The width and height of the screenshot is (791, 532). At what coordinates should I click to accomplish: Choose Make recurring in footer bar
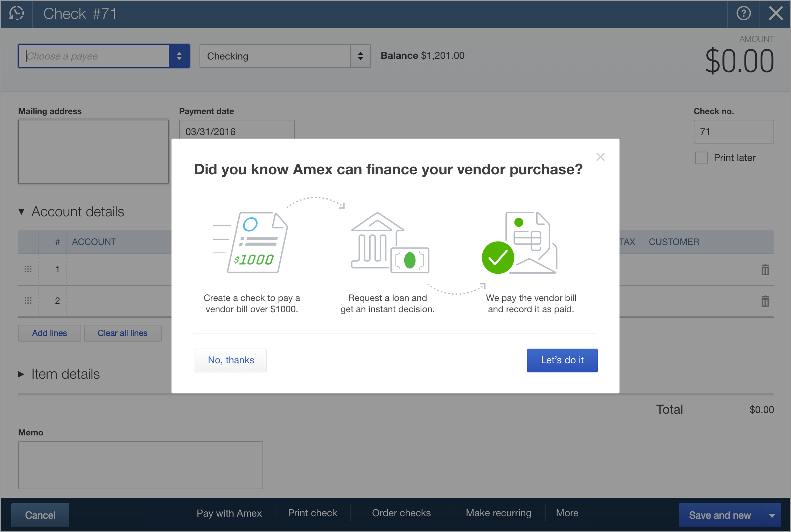pos(498,513)
